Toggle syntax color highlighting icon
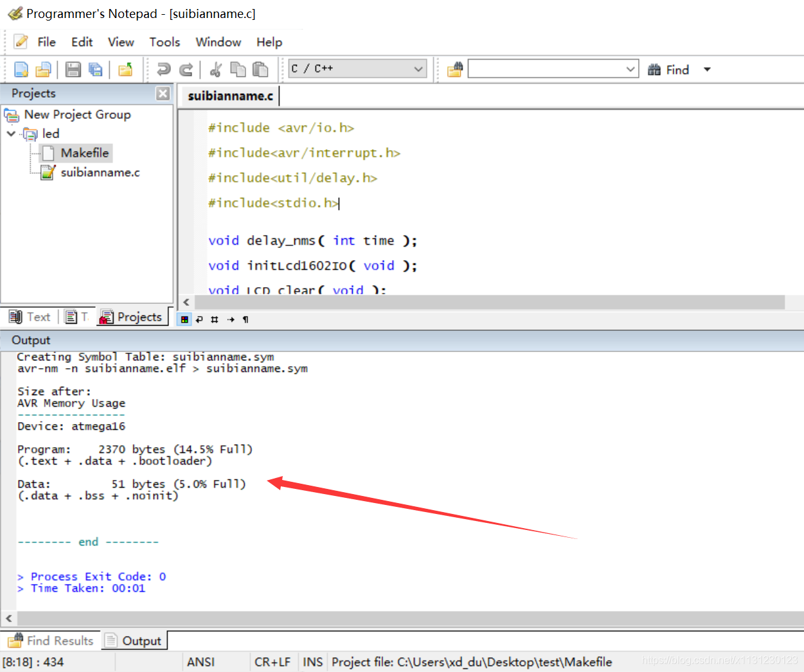This screenshot has height=672, width=804. pyautogui.click(x=184, y=319)
